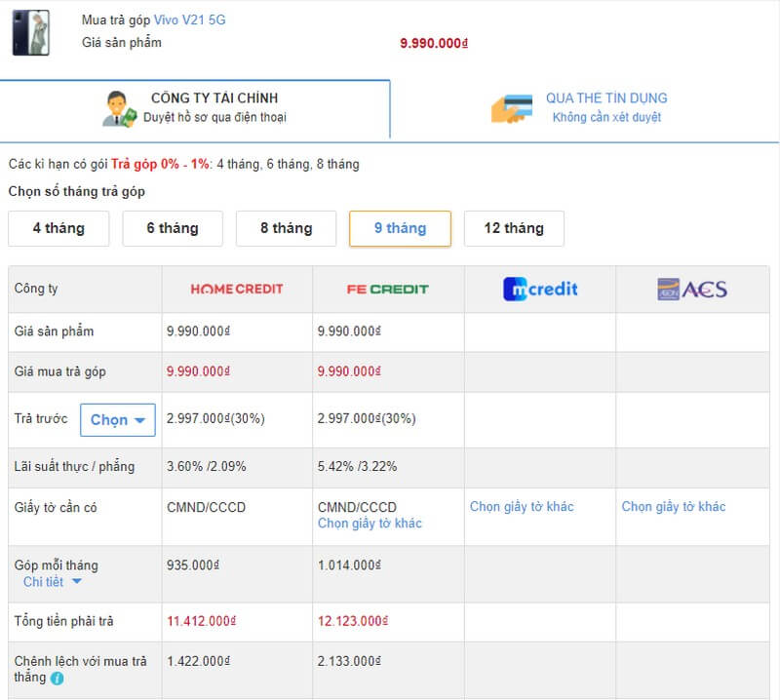This screenshot has height=700, width=780.
Task: Choose the 4 tháng installment term
Action: (x=58, y=228)
